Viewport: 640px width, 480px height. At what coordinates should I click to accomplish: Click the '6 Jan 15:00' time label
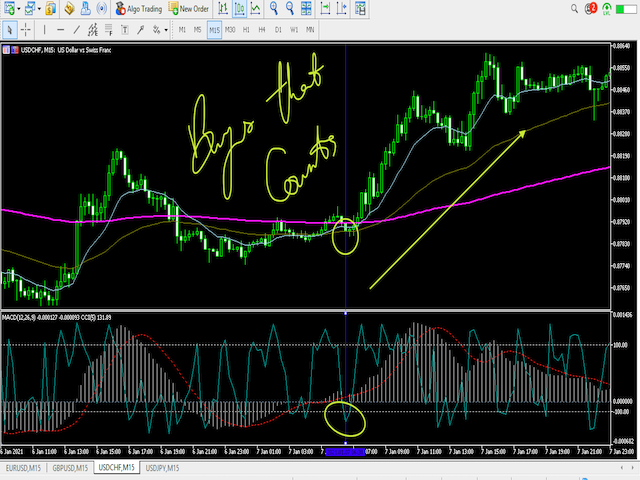tap(108, 451)
